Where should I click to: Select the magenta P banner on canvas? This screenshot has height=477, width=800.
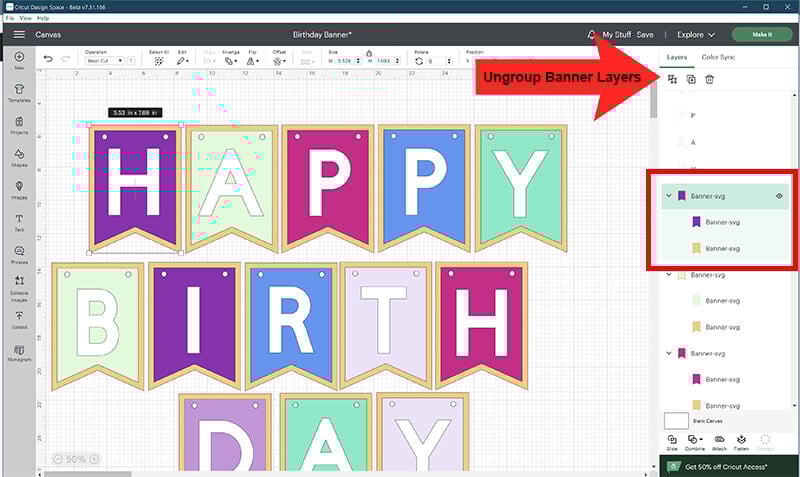pyautogui.click(x=328, y=188)
